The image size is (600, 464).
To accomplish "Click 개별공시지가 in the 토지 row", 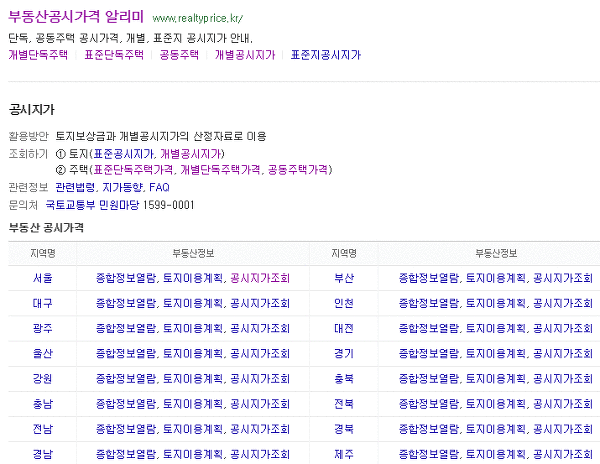I will pos(191,154).
